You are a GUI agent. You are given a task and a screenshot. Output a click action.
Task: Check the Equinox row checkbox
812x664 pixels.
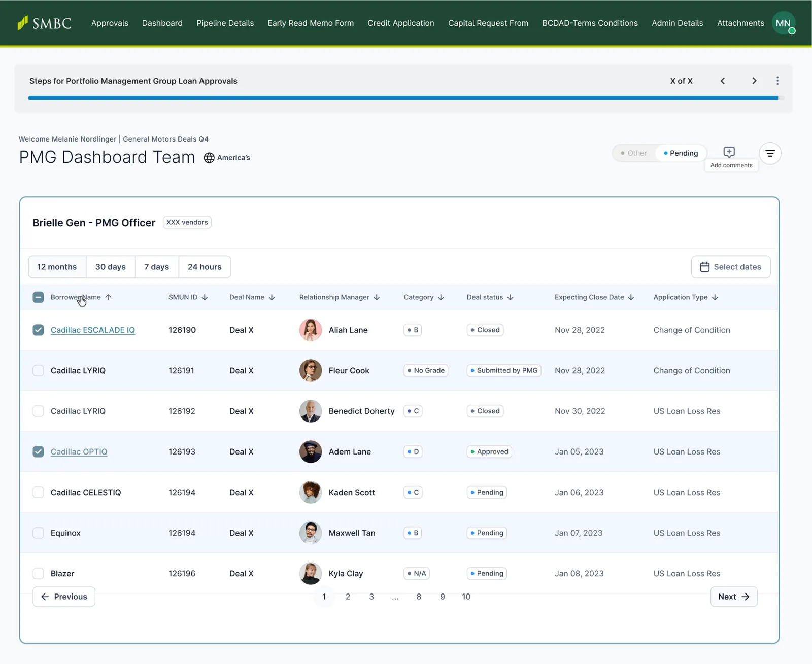(38, 533)
